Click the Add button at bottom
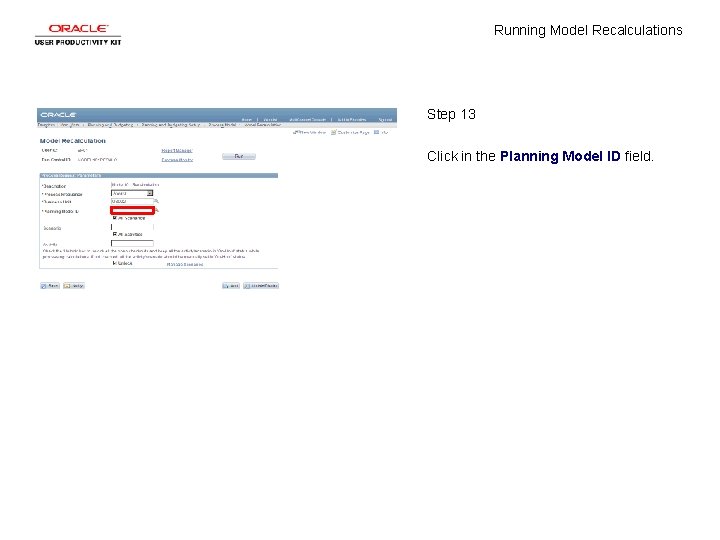Screen dimensions: 720x540 pyautogui.click(x=231, y=286)
